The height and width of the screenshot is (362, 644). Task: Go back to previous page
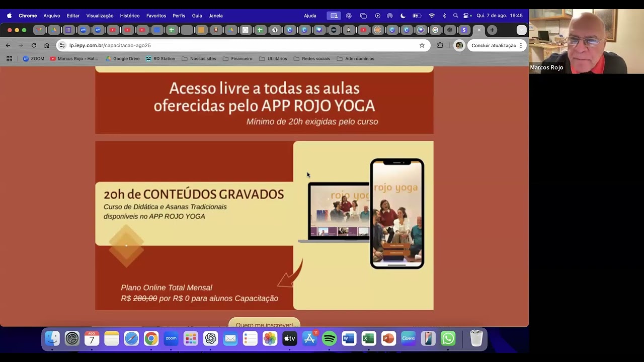click(8, 45)
